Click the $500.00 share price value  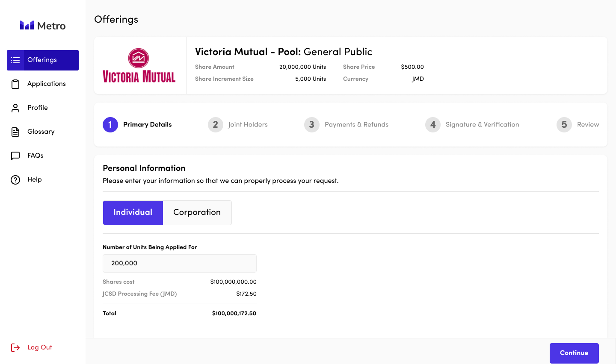point(412,67)
